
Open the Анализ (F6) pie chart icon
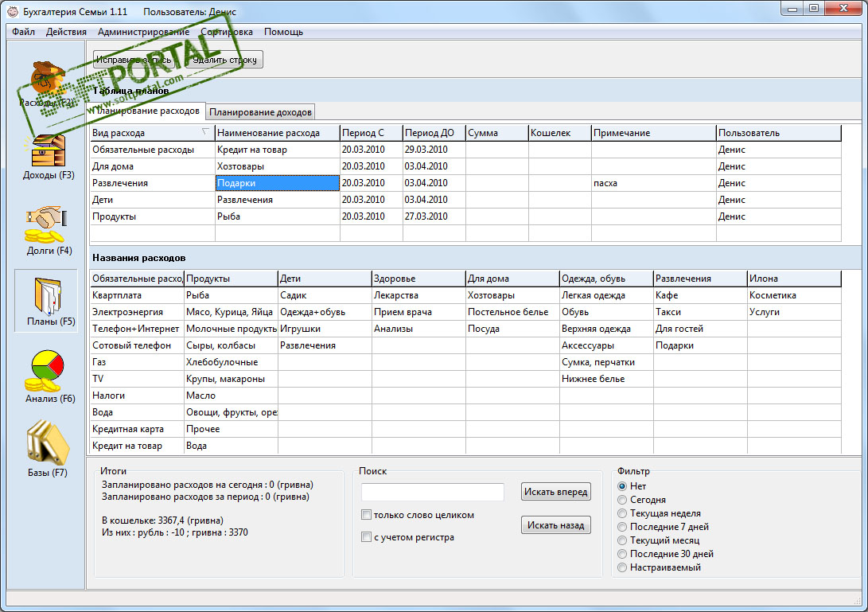coord(46,371)
